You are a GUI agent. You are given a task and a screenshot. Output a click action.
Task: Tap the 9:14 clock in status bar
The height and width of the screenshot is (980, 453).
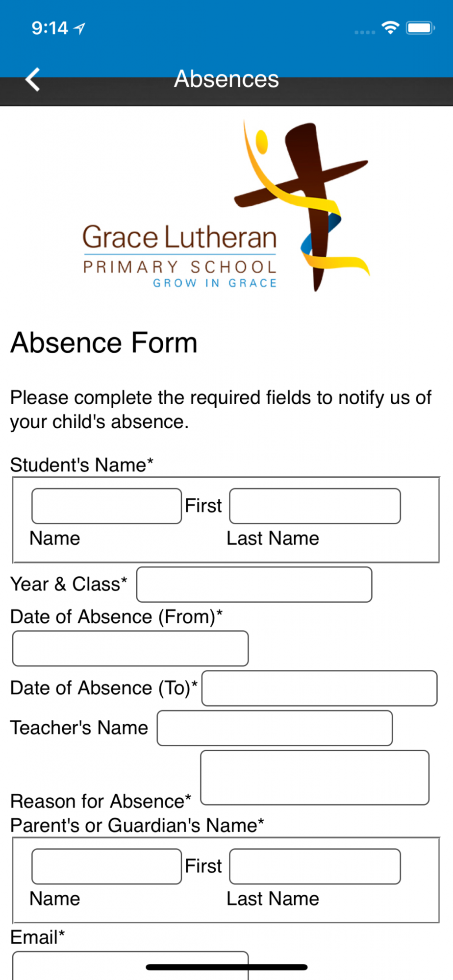[50, 28]
